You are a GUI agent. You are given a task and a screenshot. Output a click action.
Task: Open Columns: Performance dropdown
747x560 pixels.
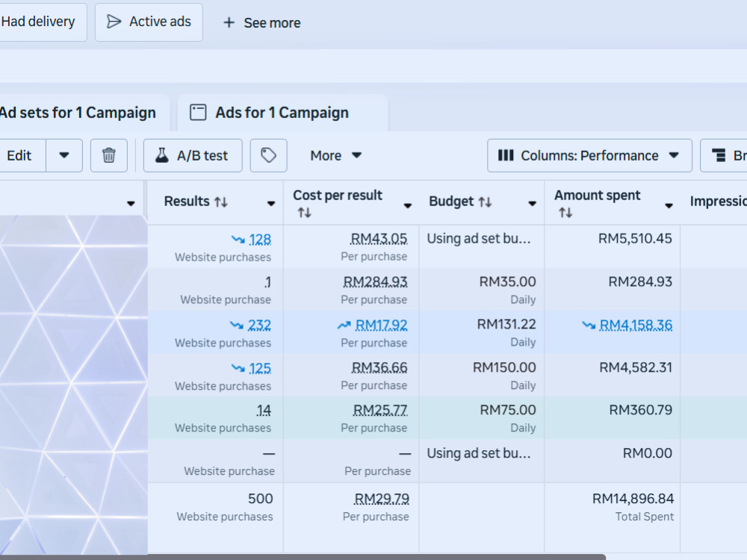[589, 156]
